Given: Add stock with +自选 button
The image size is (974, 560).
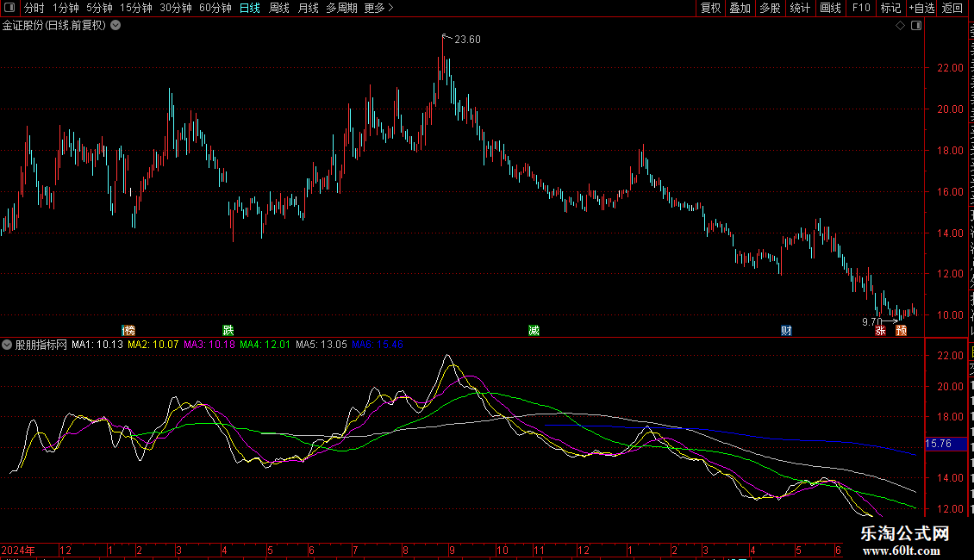Looking at the screenshot, I should pyautogui.click(x=921, y=8).
